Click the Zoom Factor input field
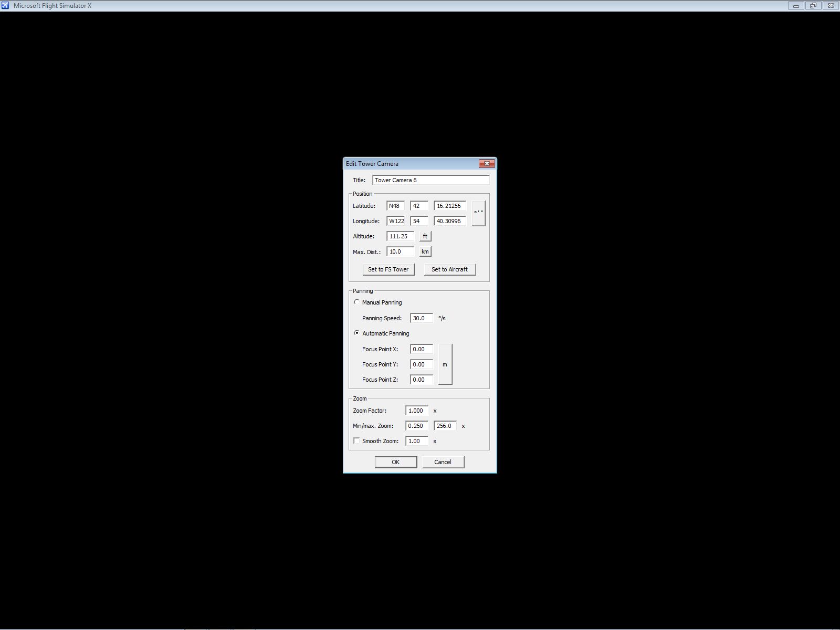This screenshot has height=630, width=840. 417,411
